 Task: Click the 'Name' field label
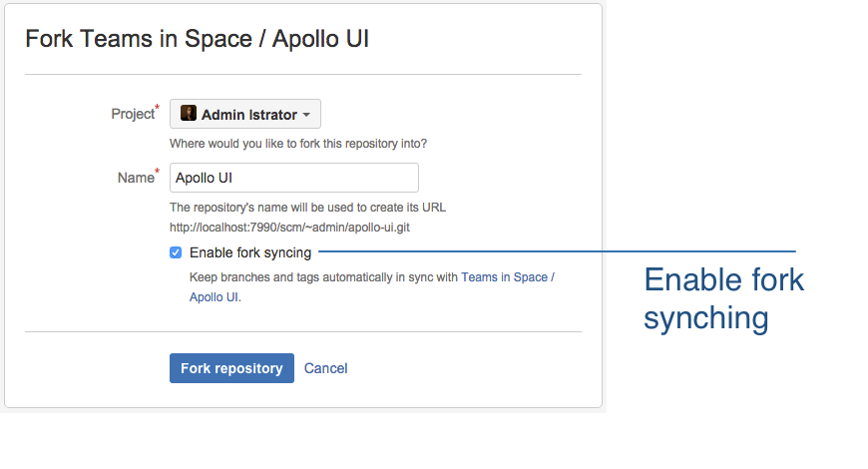tap(136, 178)
